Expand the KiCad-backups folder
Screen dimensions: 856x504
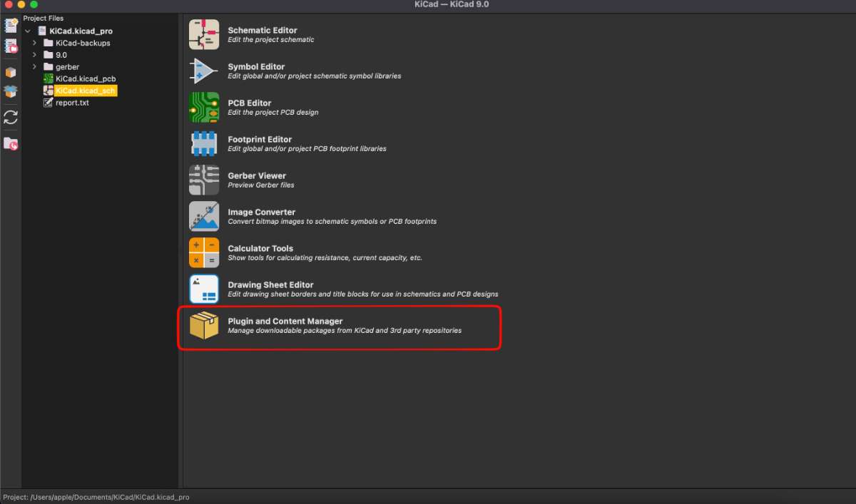point(34,43)
